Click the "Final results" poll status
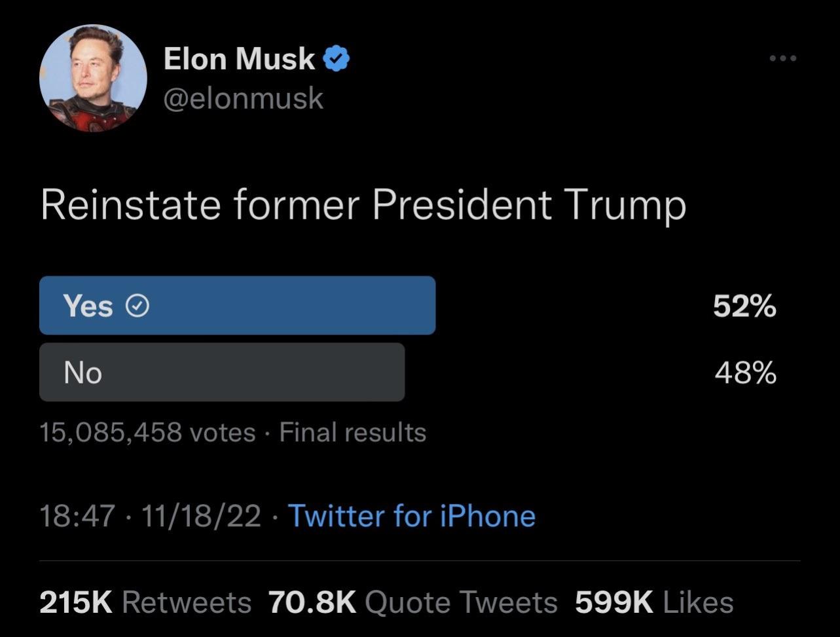 pos(353,432)
